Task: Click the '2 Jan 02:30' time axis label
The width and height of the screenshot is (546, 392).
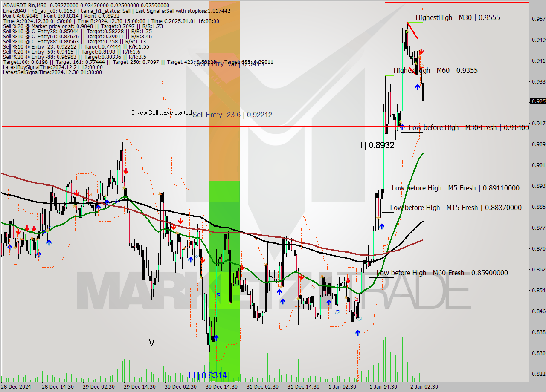Action: click(x=424, y=387)
